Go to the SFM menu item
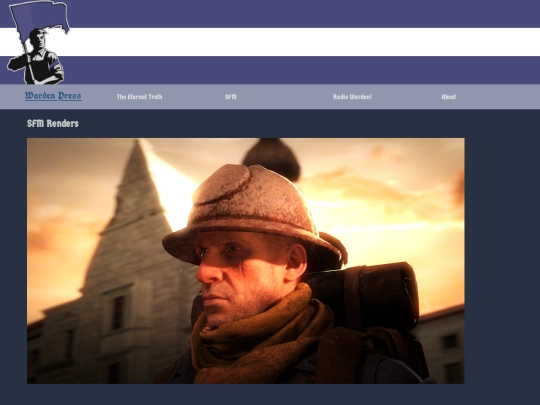This screenshot has width=540, height=405. click(x=231, y=97)
